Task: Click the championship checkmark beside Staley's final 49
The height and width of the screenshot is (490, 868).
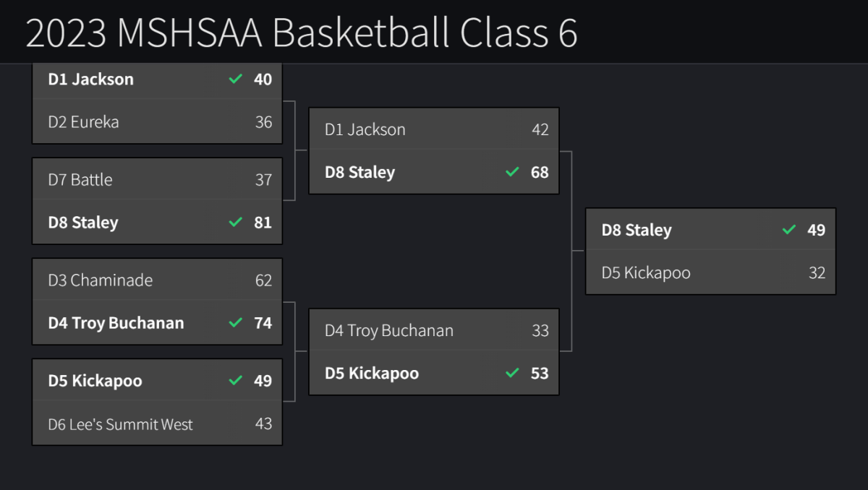Action: [789, 230]
